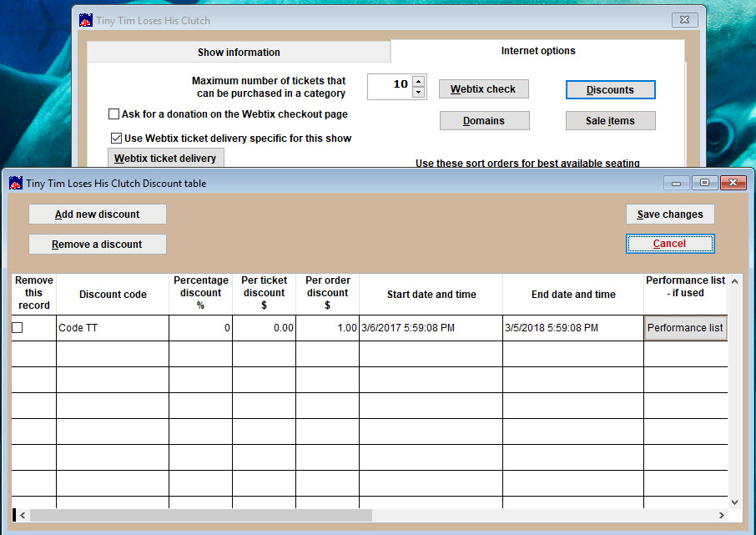Select the percentage discount cell showing 0
Image resolution: width=756 pixels, height=535 pixels.
(x=200, y=328)
